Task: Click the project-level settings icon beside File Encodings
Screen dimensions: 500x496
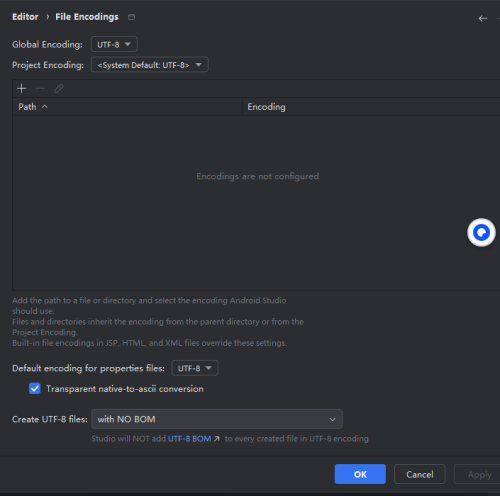Action: coord(132,17)
